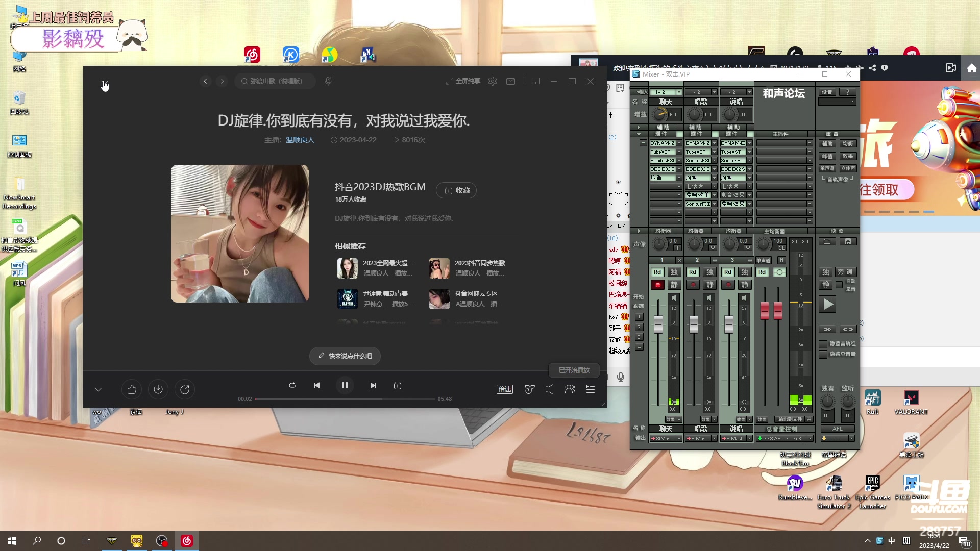Open the DYNAM-IZ plugin dropdown on 唱歌 channel
980x551 pixels.
[714, 143]
